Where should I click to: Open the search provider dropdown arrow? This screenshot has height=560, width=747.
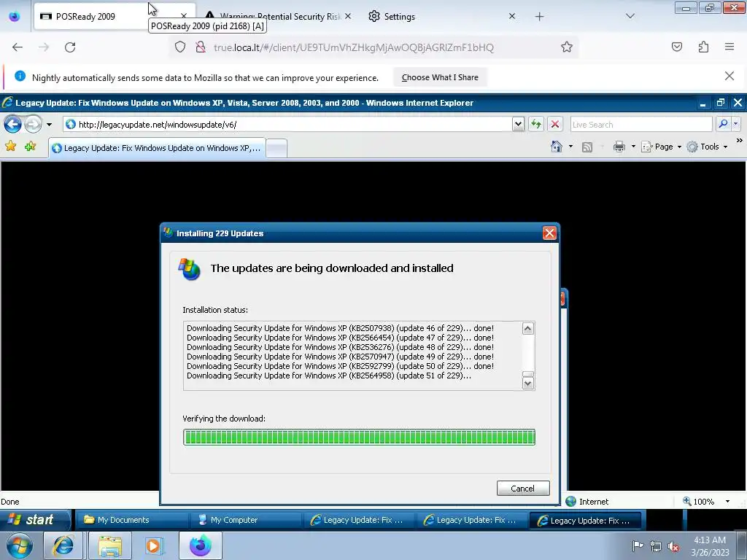[735, 124]
